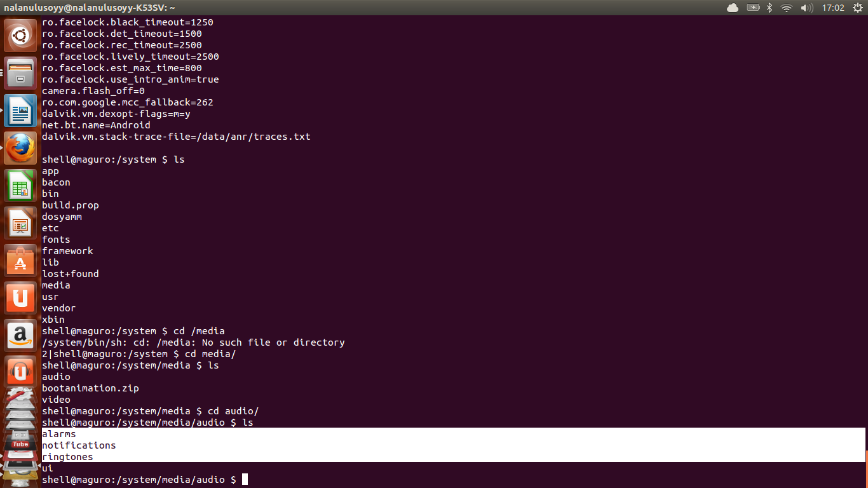Screen dimensions: 868x488
Task: Click 'ro.facelock.use_intro_anim=true' line
Action: [x=130, y=79]
